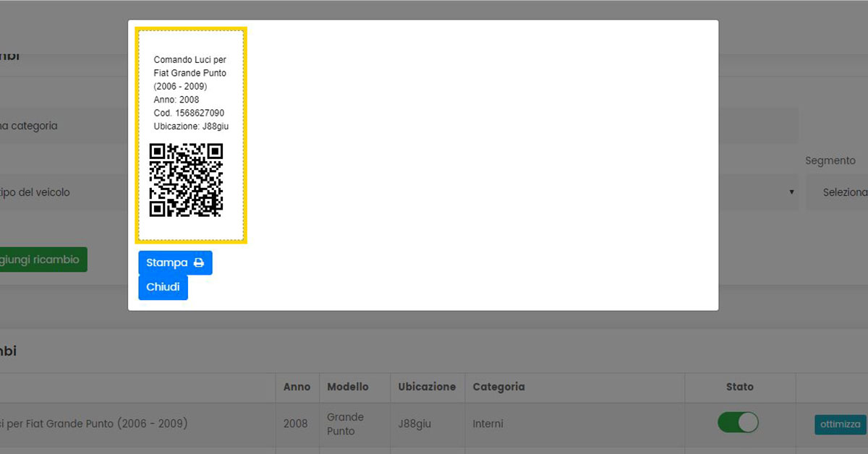Click the green Aggiungi ricambio button
The height and width of the screenshot is (454, 868).
tap(43, 260)
